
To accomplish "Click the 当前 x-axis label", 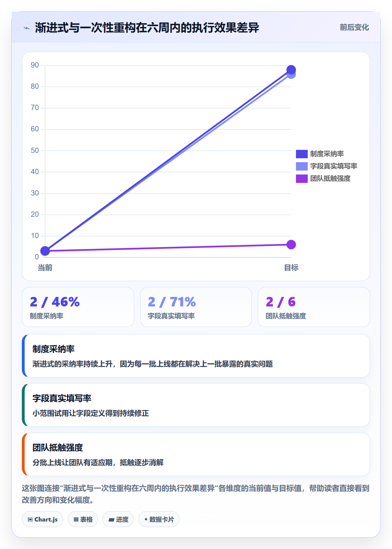I will pyautogui.click(x=45, y=268).
